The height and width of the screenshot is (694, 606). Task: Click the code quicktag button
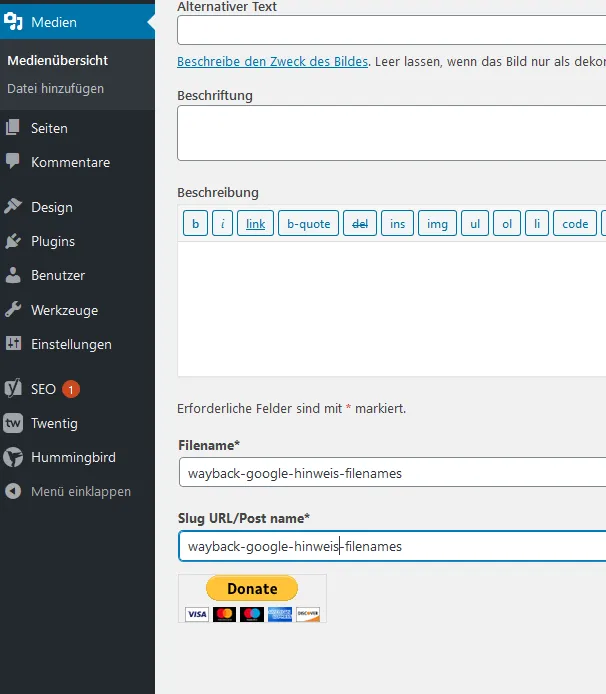point(575,223)
